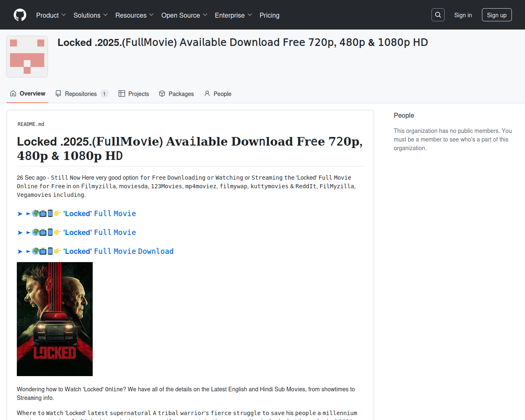Click the Sign up button
Image resolution: width=525 pixels, height=420 pixels.
point(497,15)
